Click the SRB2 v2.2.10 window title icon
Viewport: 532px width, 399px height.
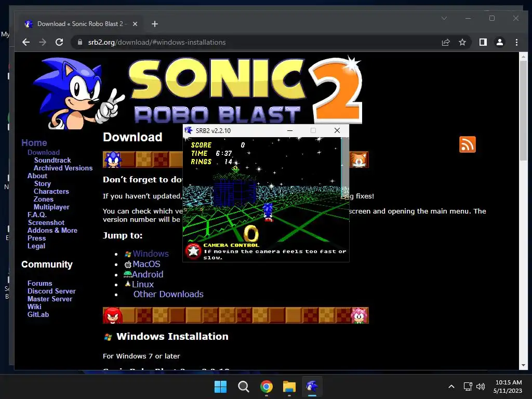tap(189, 130)
